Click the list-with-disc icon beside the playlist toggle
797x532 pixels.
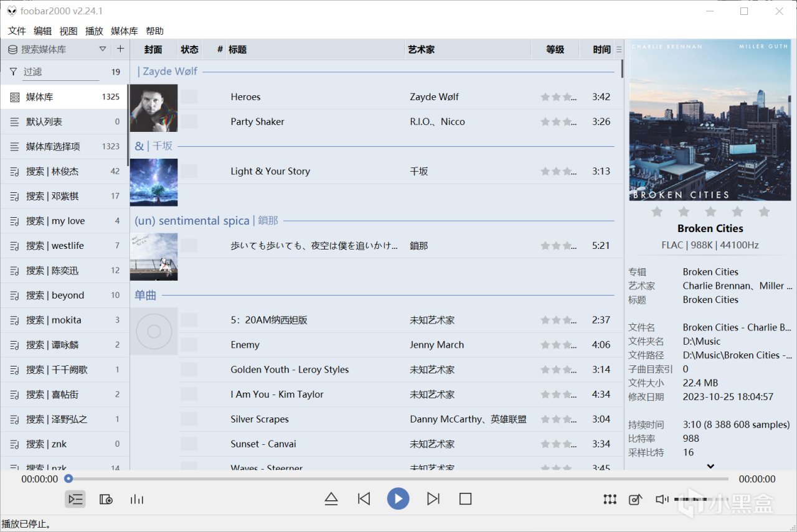coord(106,499)
